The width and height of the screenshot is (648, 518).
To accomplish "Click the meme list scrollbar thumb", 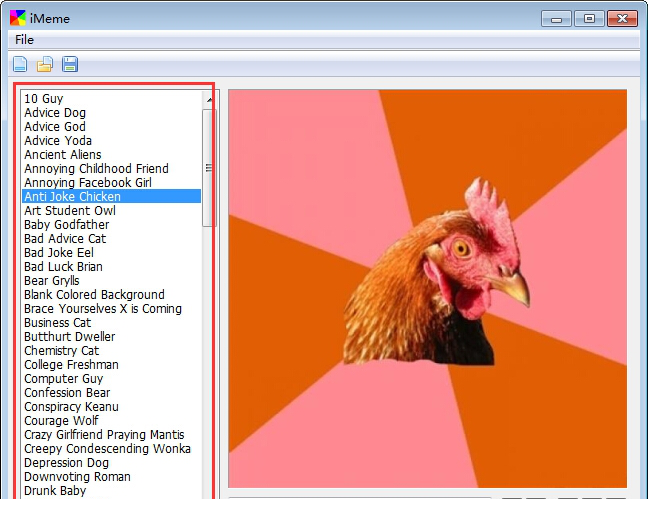I will click(209, 168).
